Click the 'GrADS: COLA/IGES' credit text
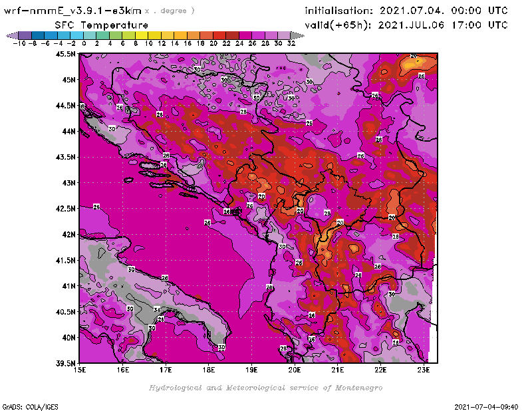This screenshot has height=411, width=532. click(30, 407)
